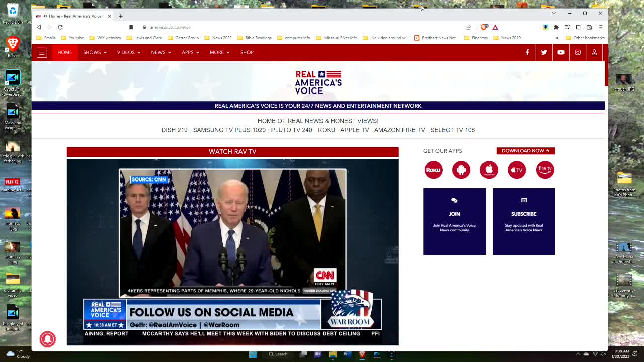
Task: Open the Finances bookmark folder
Action: (476, 38)
